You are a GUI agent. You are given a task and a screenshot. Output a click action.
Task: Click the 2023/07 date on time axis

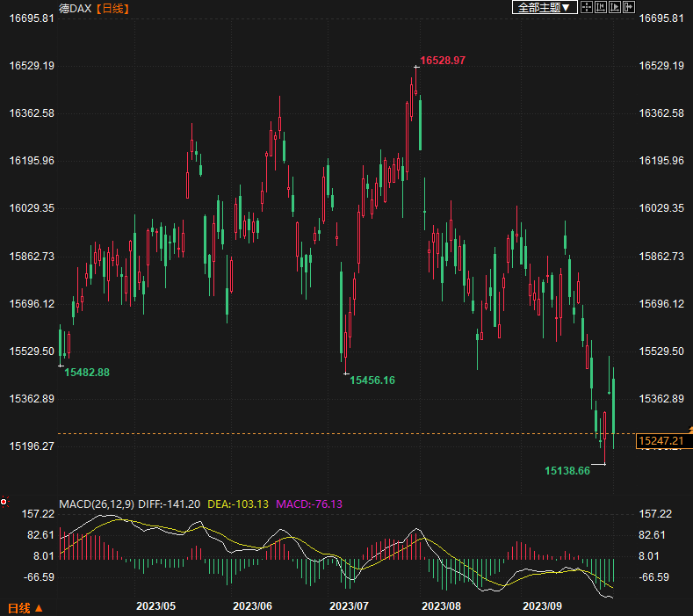[350, 606]
